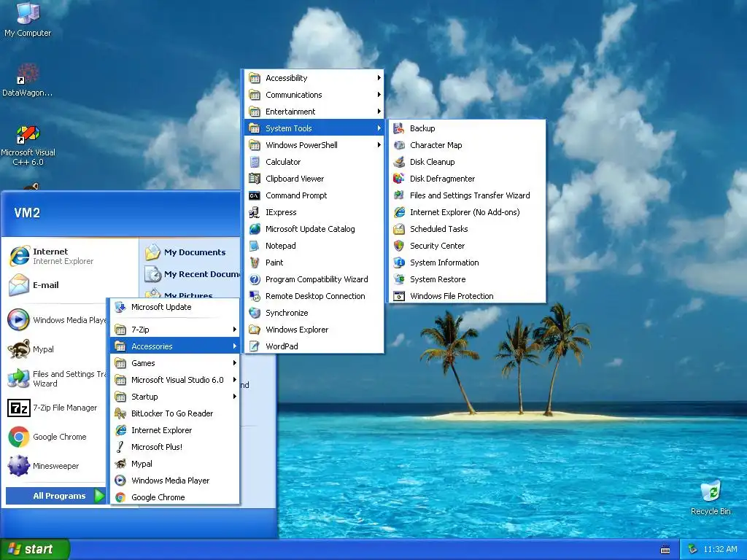
Task: Click the Start button
Action: [x=35, y=549]
